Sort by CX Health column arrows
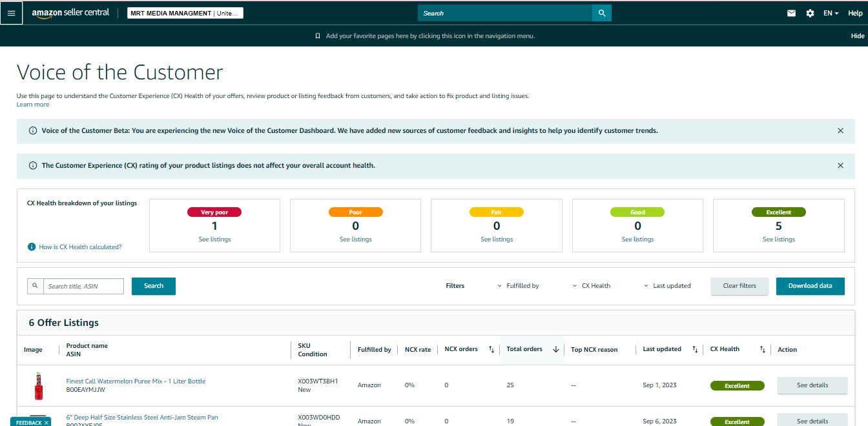 click(763, 349)
